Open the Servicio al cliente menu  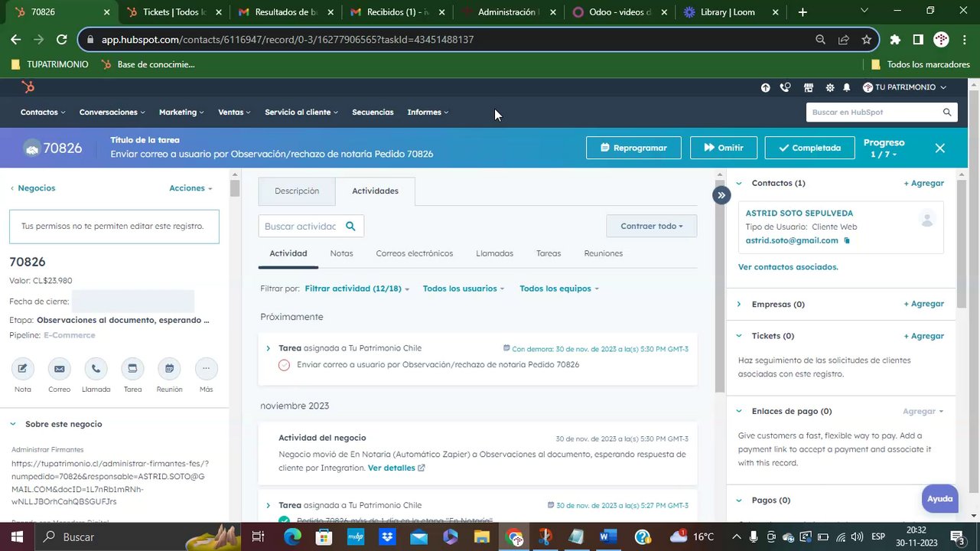tap(301, 112)
